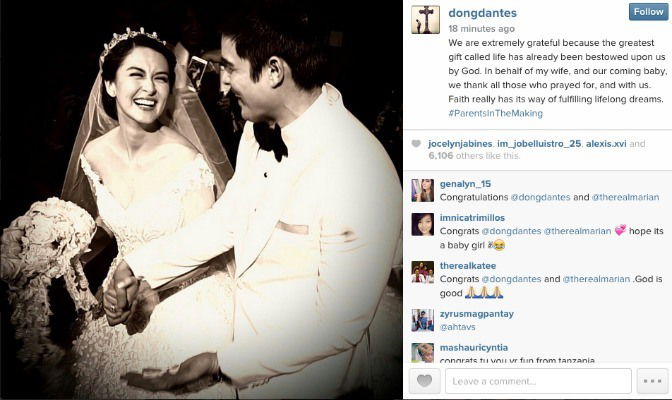
Task: Open @therealmarian mention in genalyn_15's comment
Action: click(x=625, y=197)
